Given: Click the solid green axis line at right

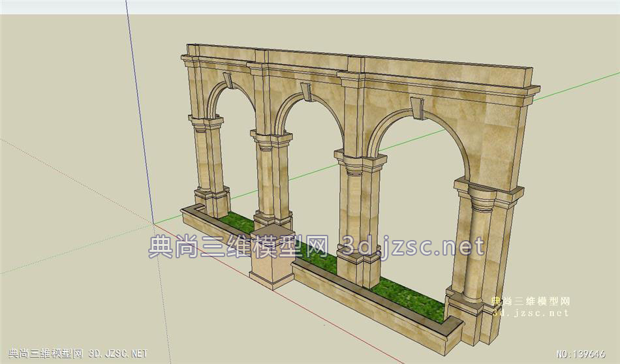Looking at the screenshot, I should [578, 86].
